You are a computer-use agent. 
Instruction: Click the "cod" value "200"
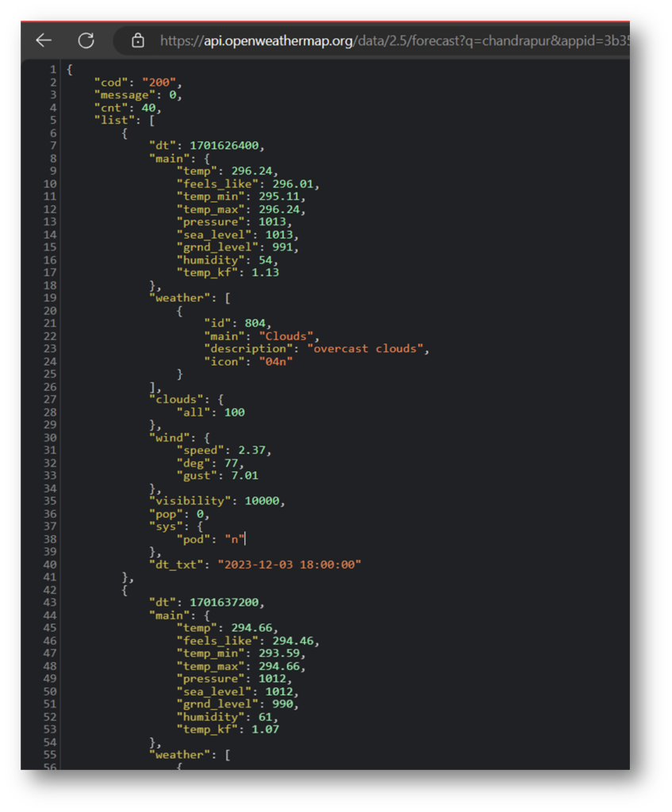coord(160,81)
